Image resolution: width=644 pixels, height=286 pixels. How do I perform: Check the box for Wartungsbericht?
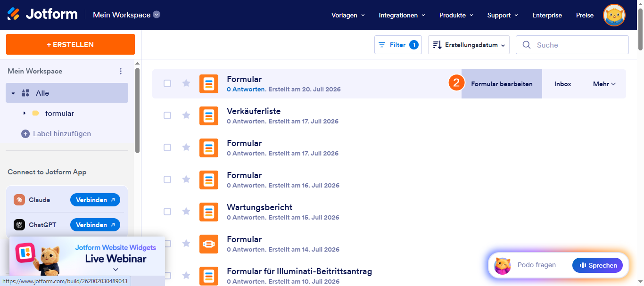[167, 212]
